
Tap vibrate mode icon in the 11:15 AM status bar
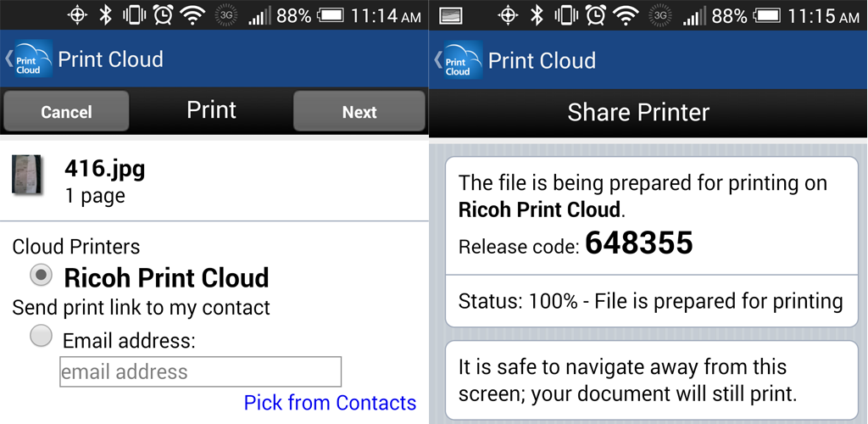[565, 15]
